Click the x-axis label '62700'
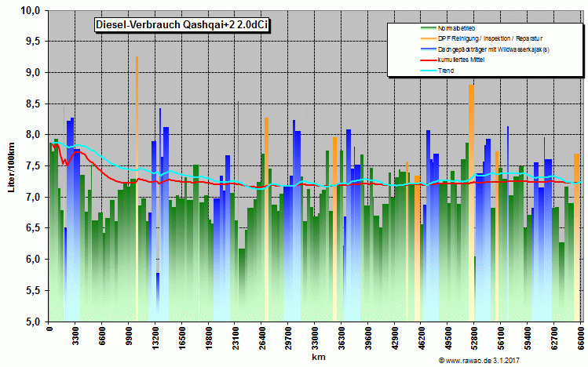This screenshot has height=367, width=588. point(554,338)
